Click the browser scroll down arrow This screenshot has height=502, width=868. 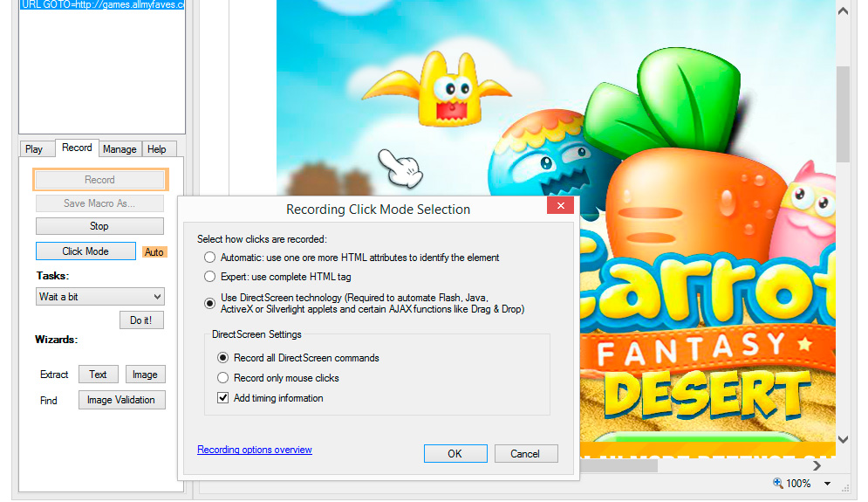point(843,440)
